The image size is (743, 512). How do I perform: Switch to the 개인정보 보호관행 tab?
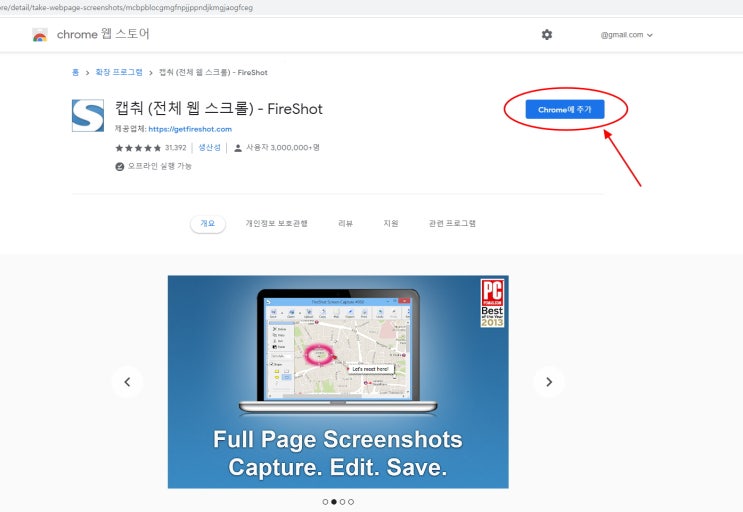[276, 224]
